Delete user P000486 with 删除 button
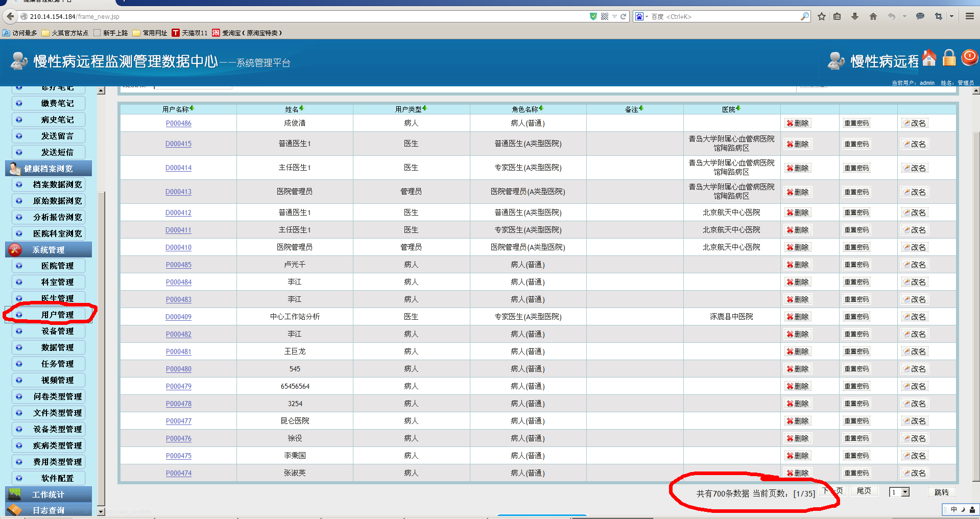Screen dimensions: 980x519 click(x=798, y=123)
